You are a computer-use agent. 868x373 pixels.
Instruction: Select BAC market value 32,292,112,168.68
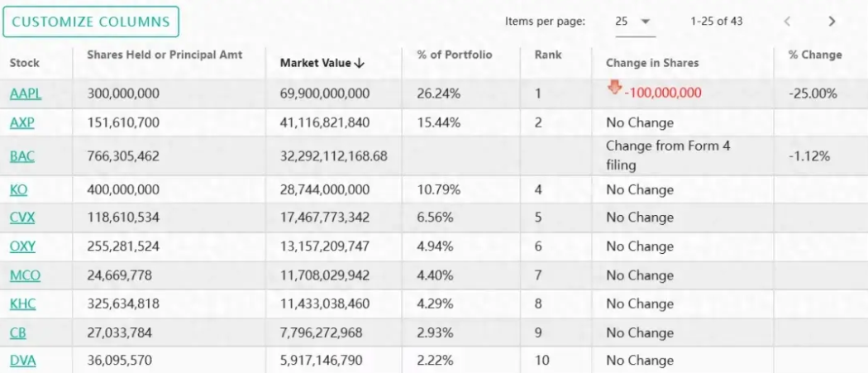[333, 156]
